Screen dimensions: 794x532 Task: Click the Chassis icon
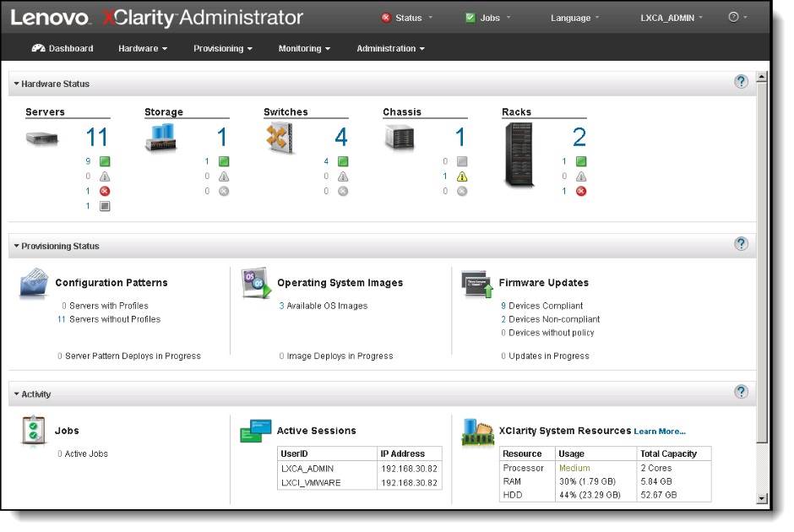(x=400, y=138)
